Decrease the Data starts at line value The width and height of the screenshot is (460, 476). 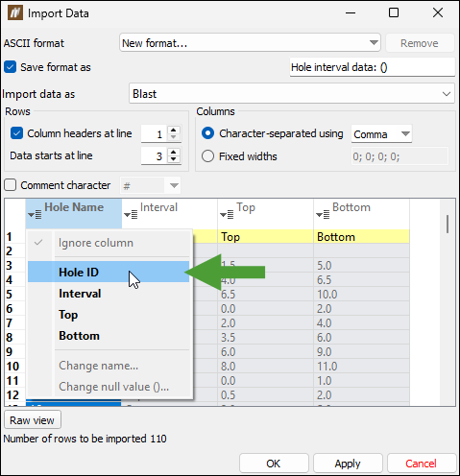[174, 159]
